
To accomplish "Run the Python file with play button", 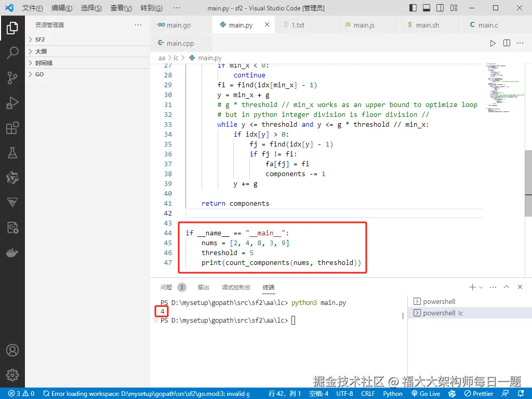I will (493, 43).
